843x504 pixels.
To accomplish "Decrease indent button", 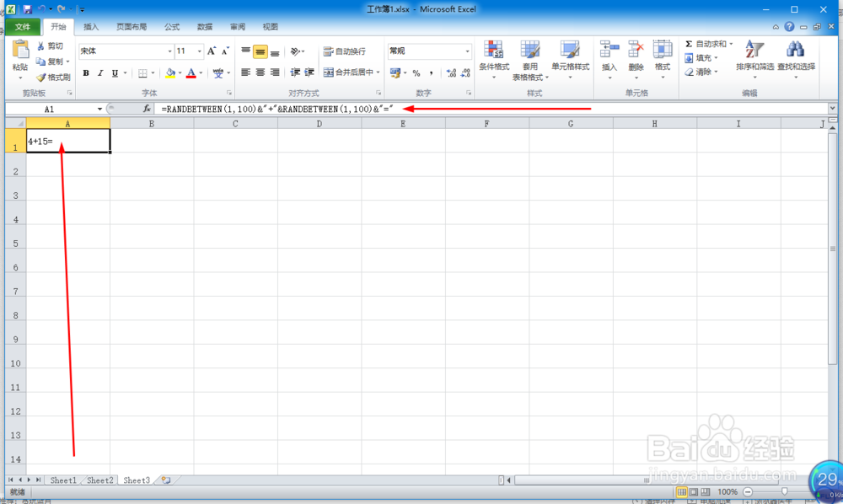I will pyautogui.click(x=295, y=72).
